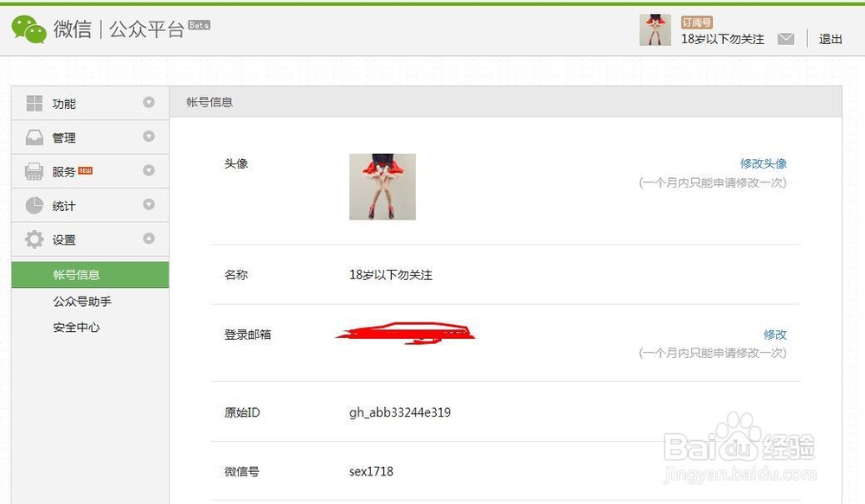Expand the 功能 section arrow
This screenshot has width=865, height=504.
coord(149,102)
